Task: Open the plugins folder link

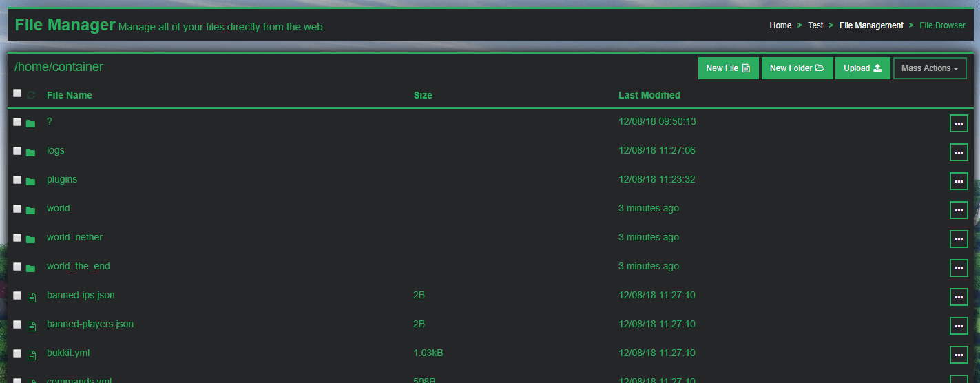Action: [62, 179]
